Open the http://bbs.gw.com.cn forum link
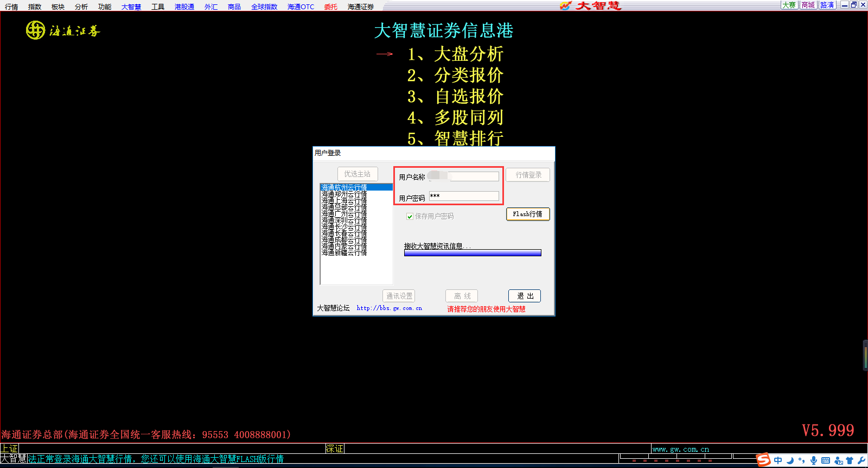 point(389,308)
